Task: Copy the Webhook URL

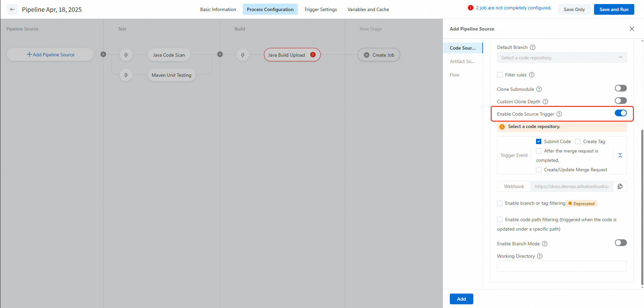Action: (620, 186)
